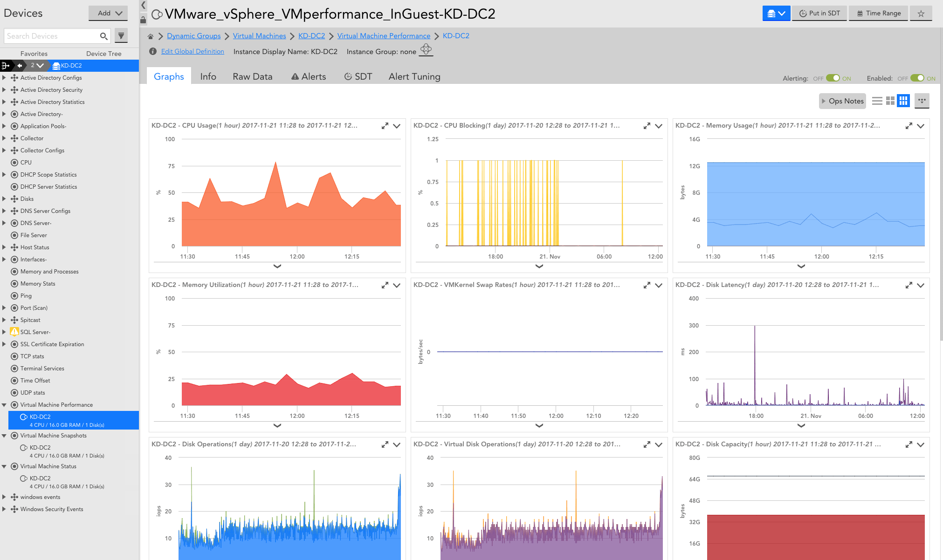Switch to list view layout
The height and width of the screenshot is (560, 943).
coord(877,101)
